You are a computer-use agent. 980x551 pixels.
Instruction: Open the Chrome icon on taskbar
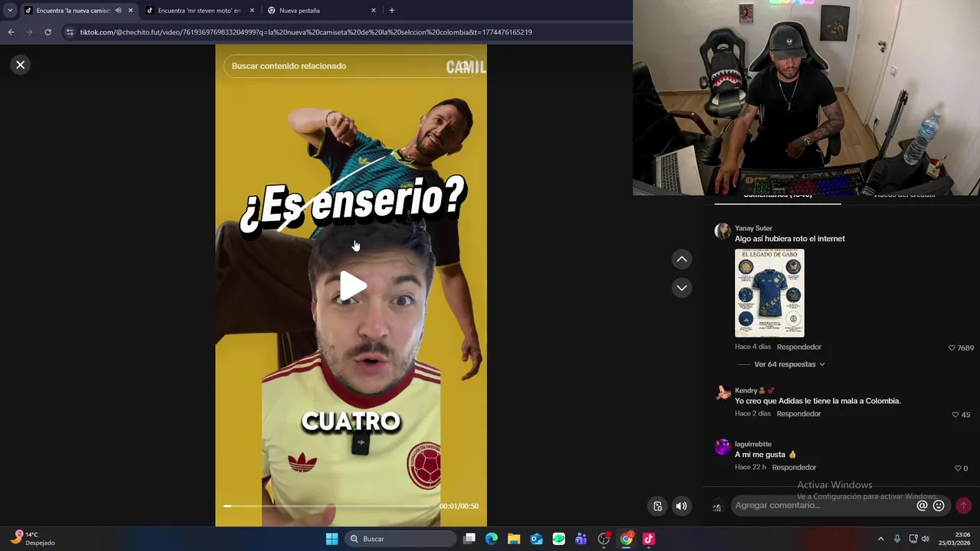coord(626,539)
